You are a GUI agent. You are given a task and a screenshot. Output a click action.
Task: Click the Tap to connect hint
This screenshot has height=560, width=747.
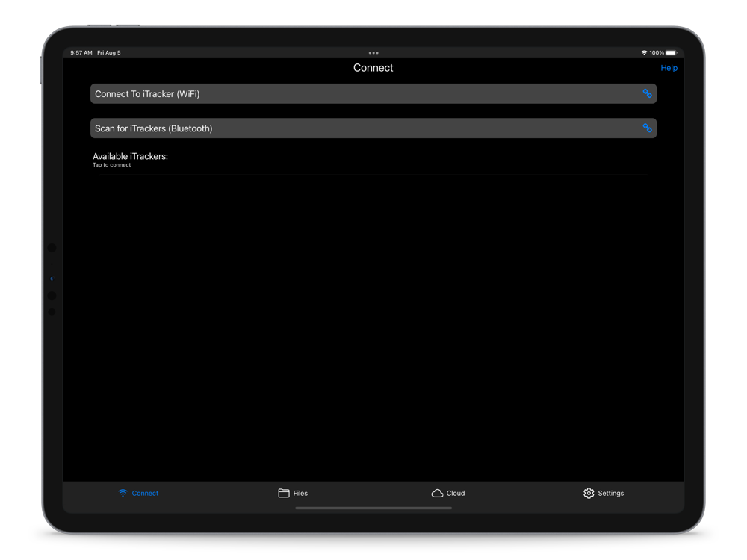(x=111, y=165)
